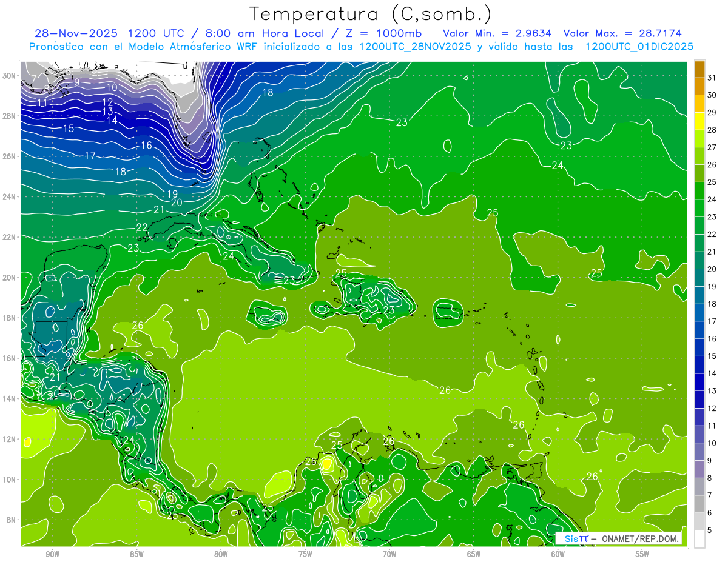Screen dimensions: 728x562
Task: Click the '16N' latitude axis label
Action: click(x=10, y=358)
